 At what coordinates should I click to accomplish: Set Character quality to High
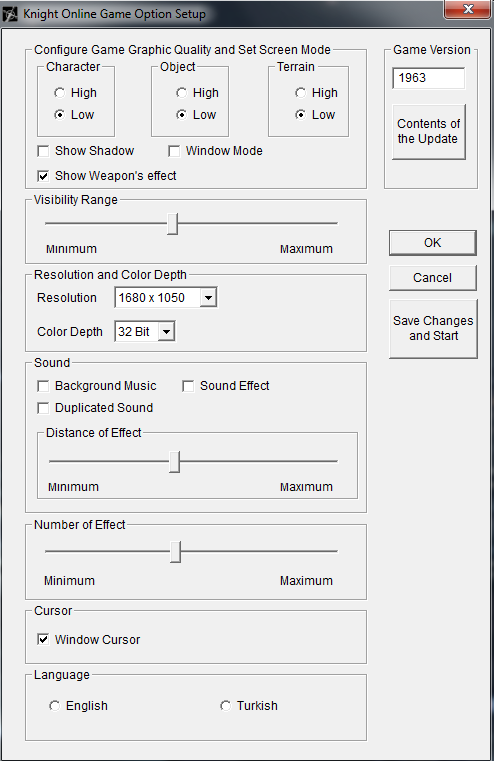pyautogui.click(x=59, y=93)
